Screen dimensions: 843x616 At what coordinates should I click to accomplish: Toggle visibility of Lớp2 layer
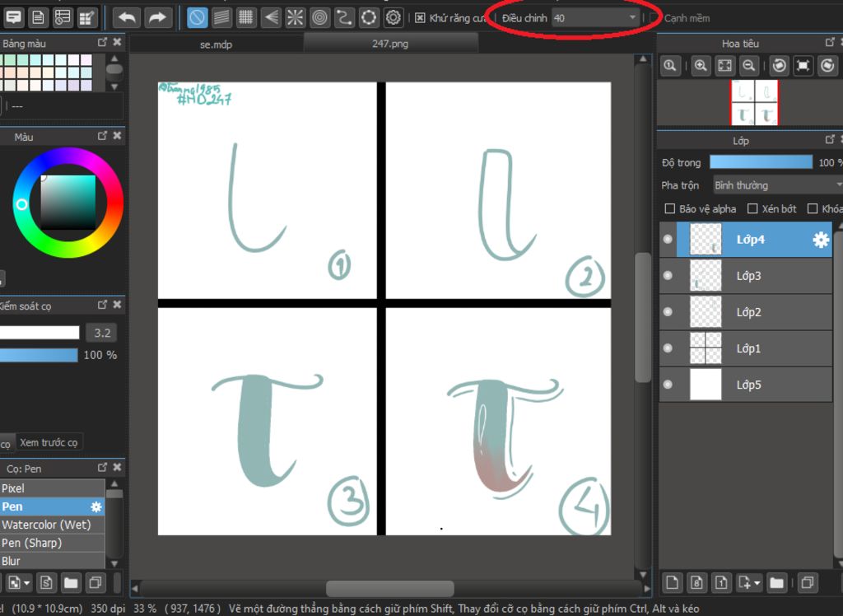pos(668,312)
